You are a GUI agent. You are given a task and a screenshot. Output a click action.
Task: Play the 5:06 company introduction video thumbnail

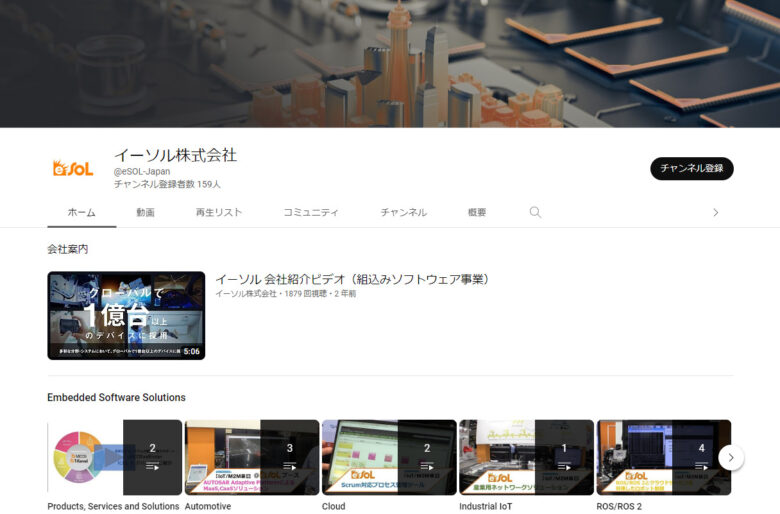126,315
